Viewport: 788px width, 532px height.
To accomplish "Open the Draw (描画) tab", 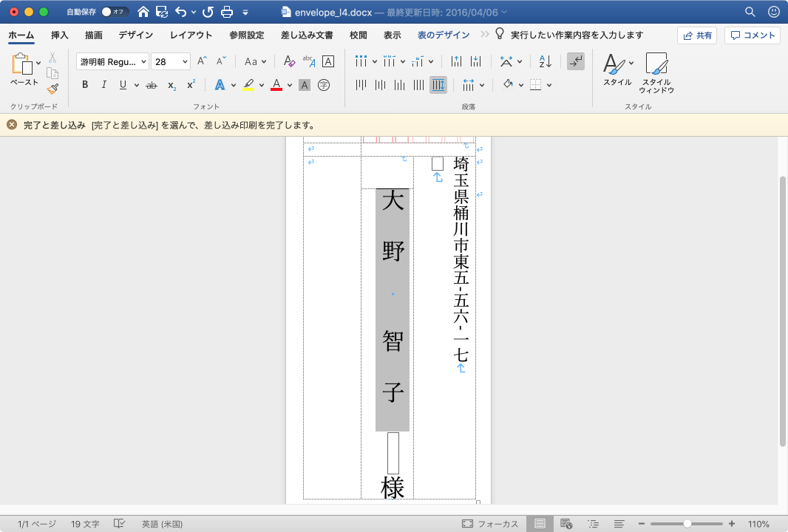I will [93, 35].
